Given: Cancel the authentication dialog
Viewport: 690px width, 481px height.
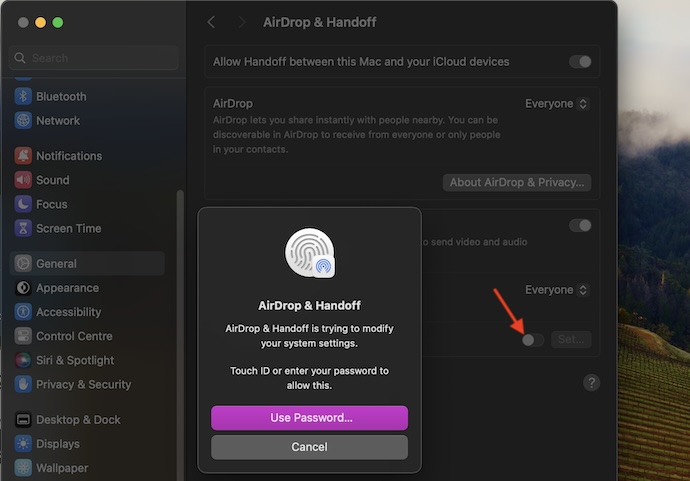Looking at the screenshot, I should pyautogui.click(x=309, y=447).
